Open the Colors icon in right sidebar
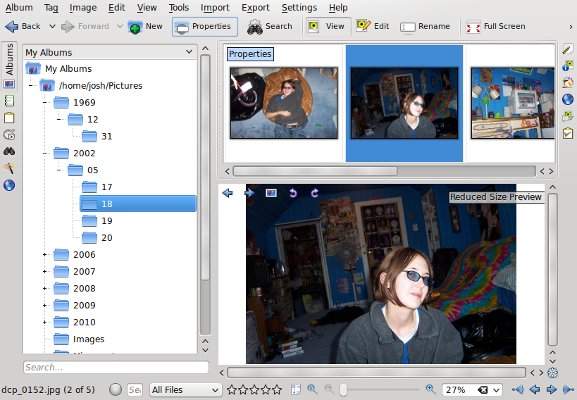Viewport: 577px width, 400px height. point(568,82)
